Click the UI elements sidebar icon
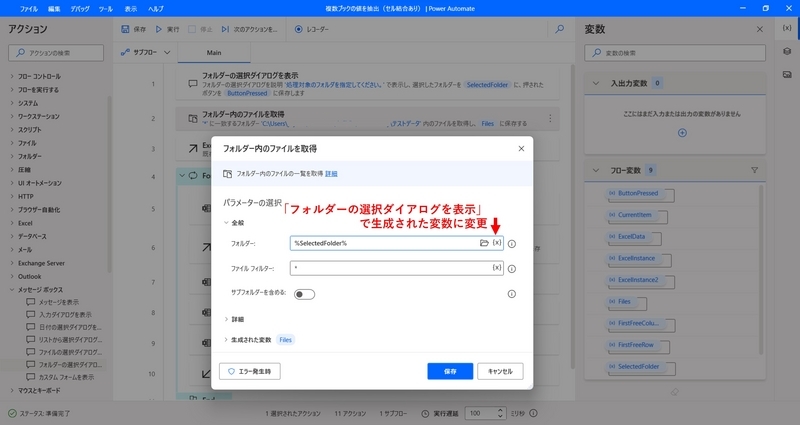 (787, 51)
